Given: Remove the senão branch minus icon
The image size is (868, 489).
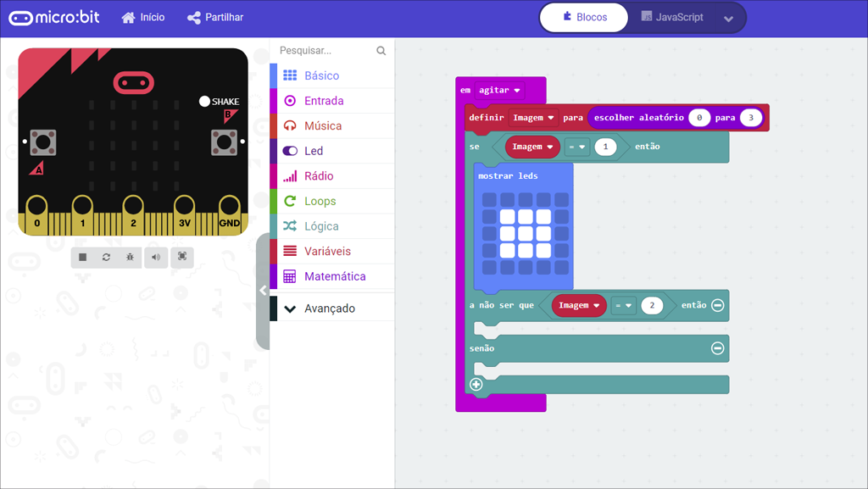Looking at the screenshot, I should point(717,348).
